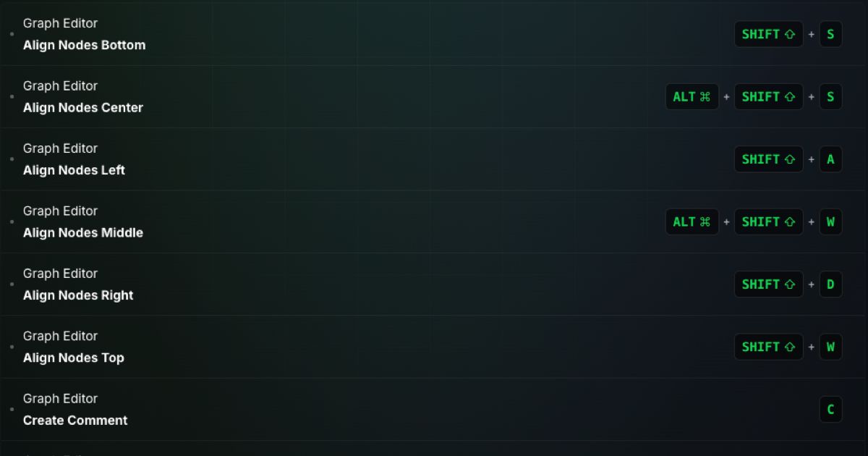Open the Align Nodes Left shortcut entry

tap(434, 159)
